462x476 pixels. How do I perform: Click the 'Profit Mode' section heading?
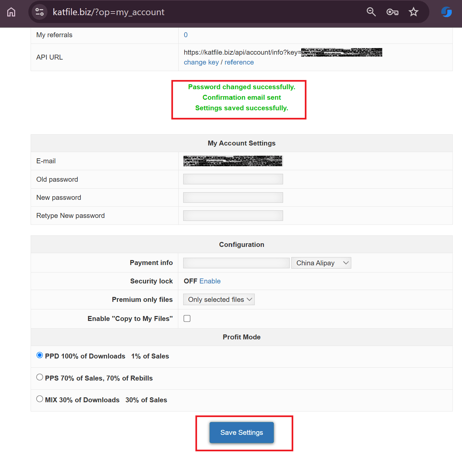click(242, 337)
